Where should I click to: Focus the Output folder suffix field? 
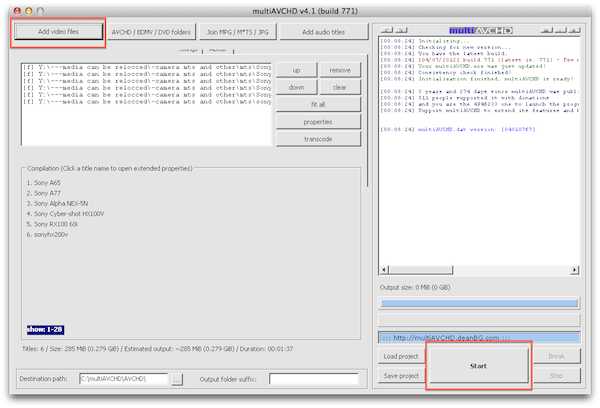314,379
